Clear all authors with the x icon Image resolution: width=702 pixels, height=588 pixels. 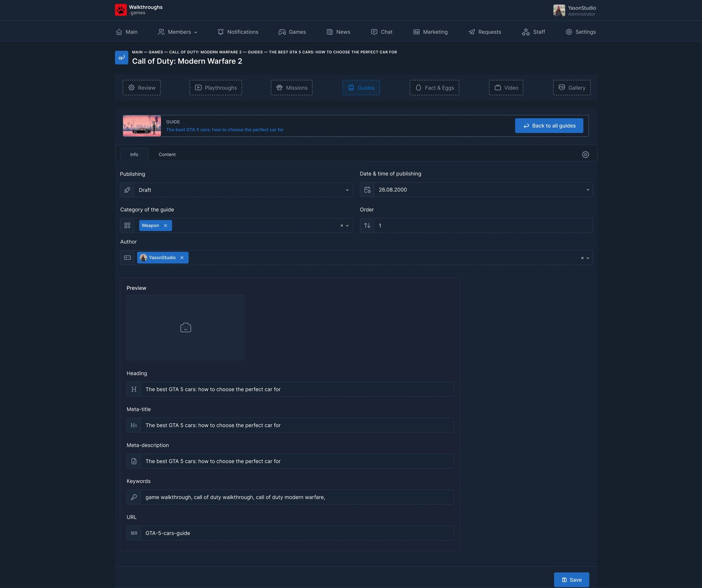pos(582,258)
